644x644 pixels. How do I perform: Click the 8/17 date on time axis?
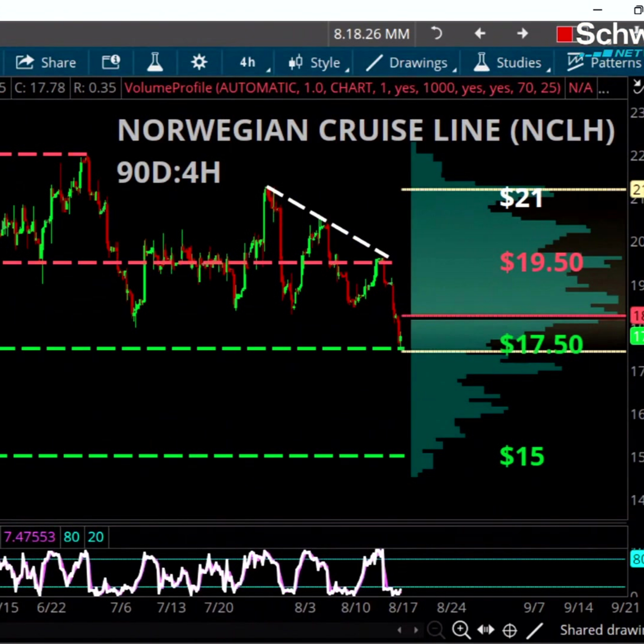pyautogui.click(x=403, y=607)
